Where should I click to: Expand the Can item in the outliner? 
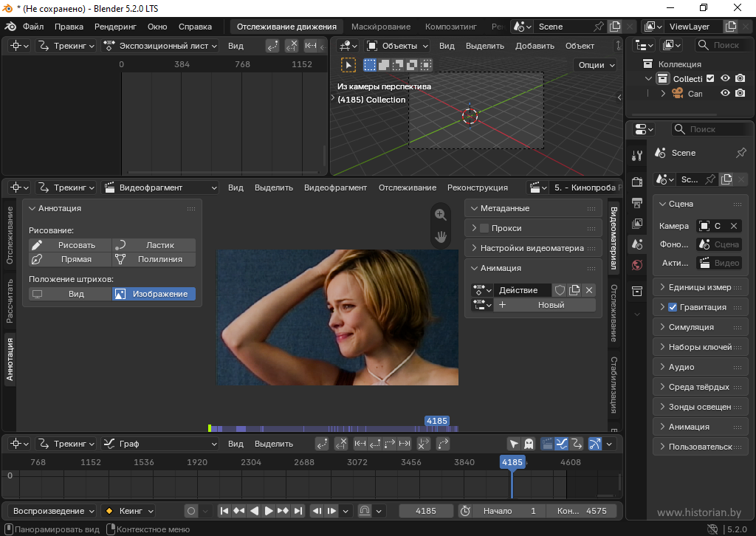663,93
